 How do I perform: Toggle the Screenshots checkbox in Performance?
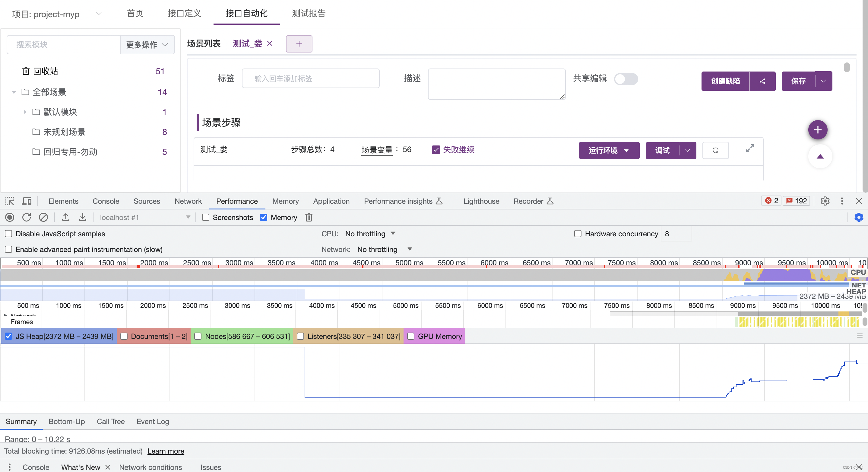coord(206,217)
